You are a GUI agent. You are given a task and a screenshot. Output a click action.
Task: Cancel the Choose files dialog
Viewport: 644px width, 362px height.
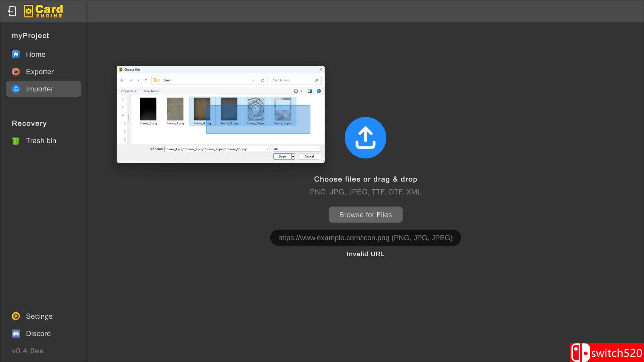[x=309, y=156]
